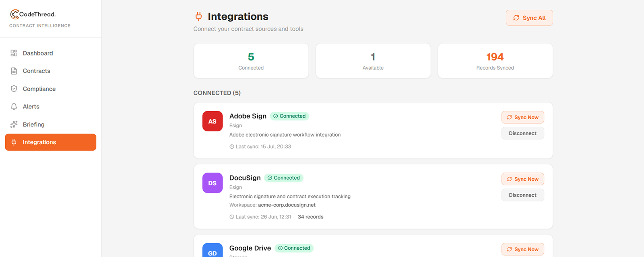The image size is (644, 257).
Task: Sync Google Drive with Sync Now
Action: pyautogui.click(x=522, y=249)
